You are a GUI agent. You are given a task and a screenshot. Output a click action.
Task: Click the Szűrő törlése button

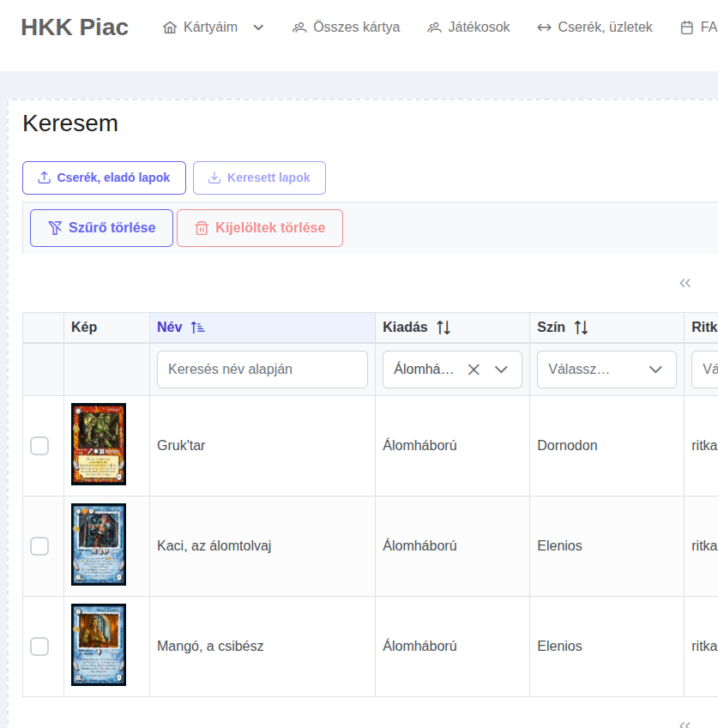pos(101,228)
